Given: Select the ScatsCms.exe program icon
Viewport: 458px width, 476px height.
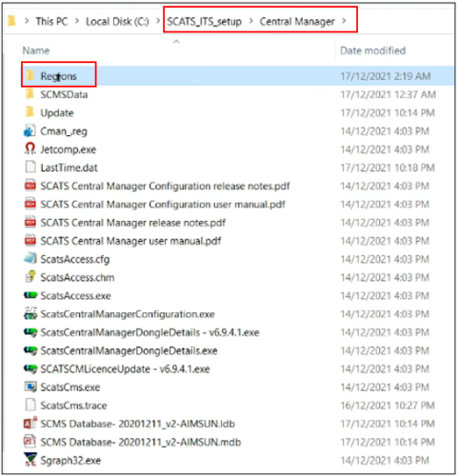Looking at the screenshot, I should coord(30,387).
